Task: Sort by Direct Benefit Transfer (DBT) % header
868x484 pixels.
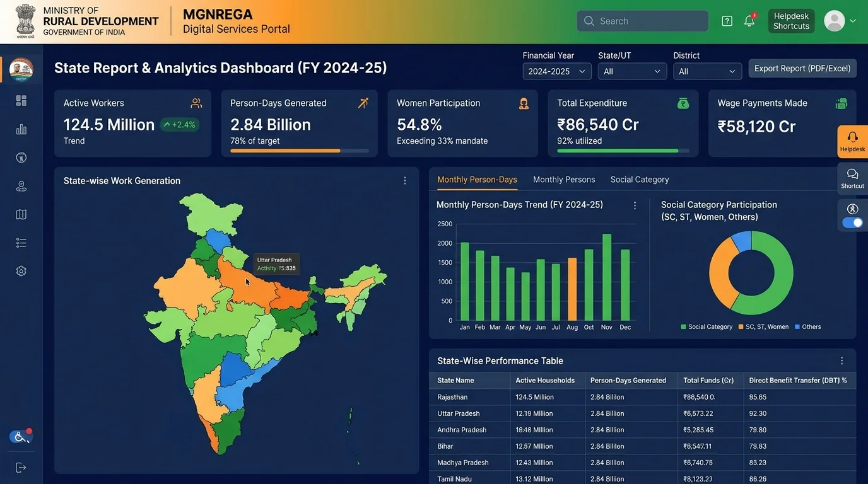Action: coord(798,381)
